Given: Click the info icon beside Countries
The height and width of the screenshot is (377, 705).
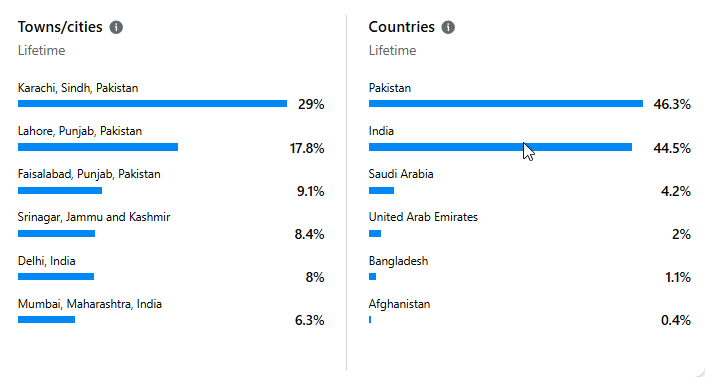Looking at the screenshot, I should [x=448, y=27].
